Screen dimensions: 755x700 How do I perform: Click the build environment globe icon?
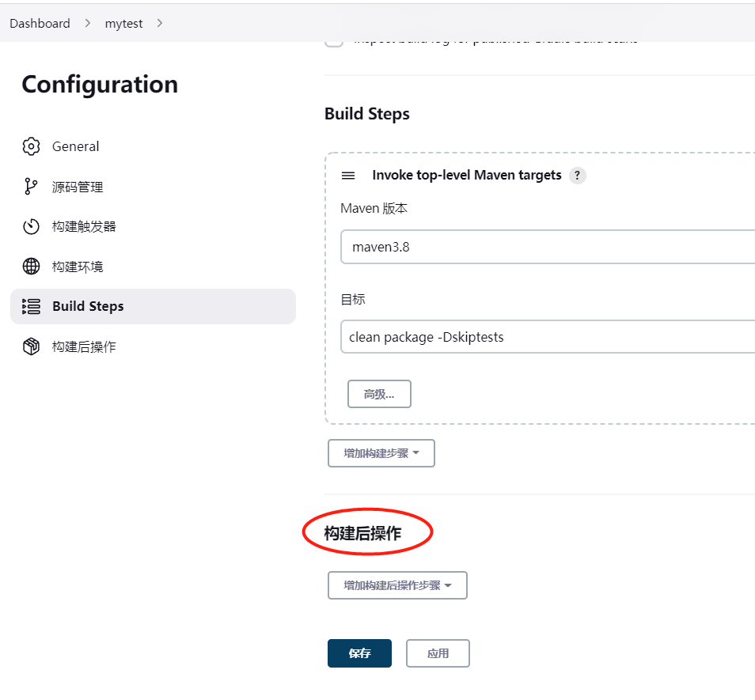click(x=31, y=267)
